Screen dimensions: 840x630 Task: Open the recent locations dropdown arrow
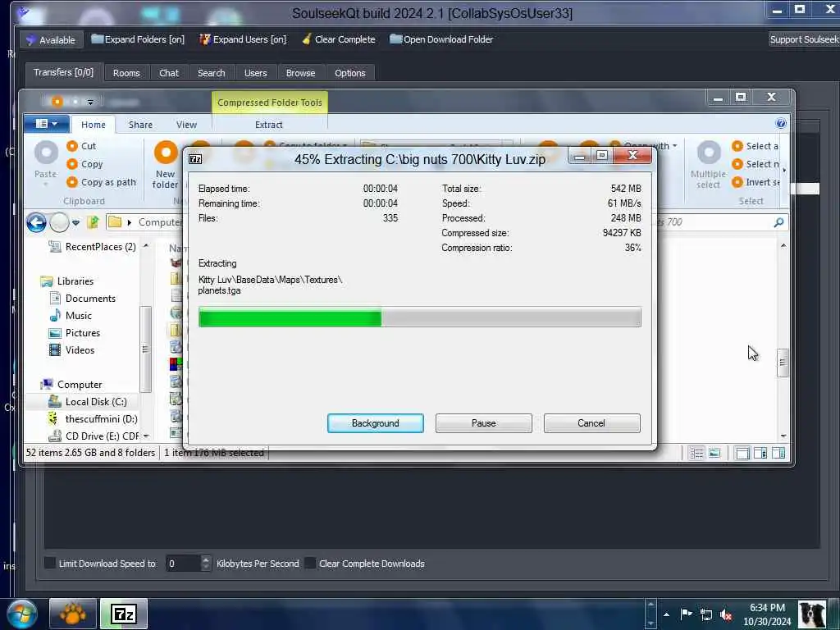click(x=75, y=223)
